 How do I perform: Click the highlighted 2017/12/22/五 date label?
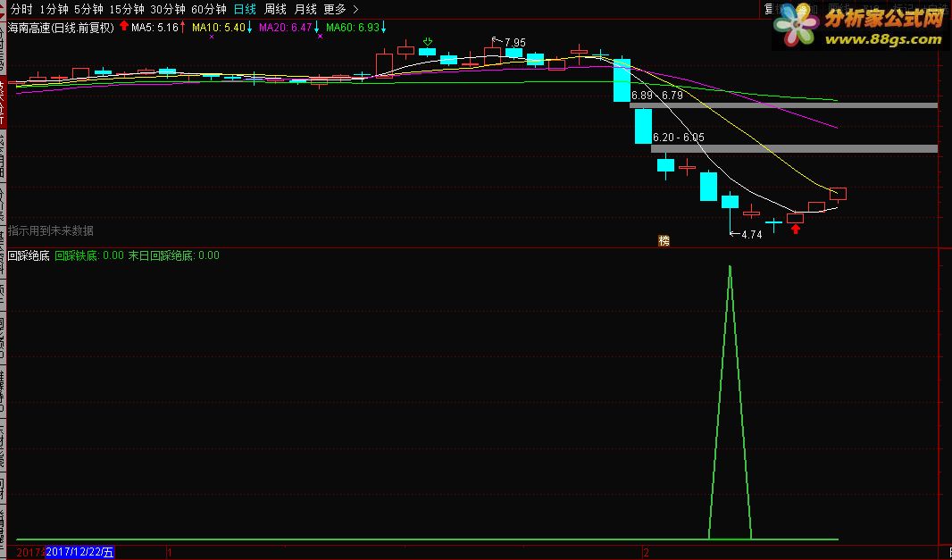tap(79, 553)
